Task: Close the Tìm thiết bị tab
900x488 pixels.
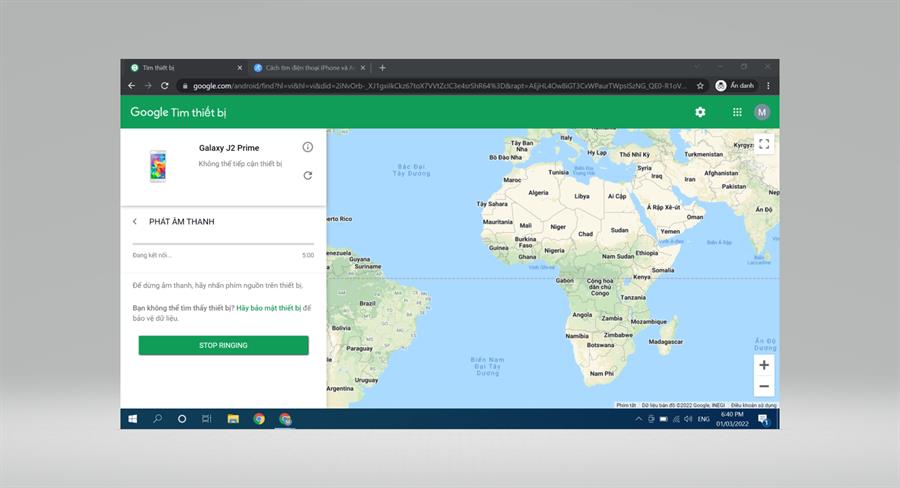Action: point(239,68)
